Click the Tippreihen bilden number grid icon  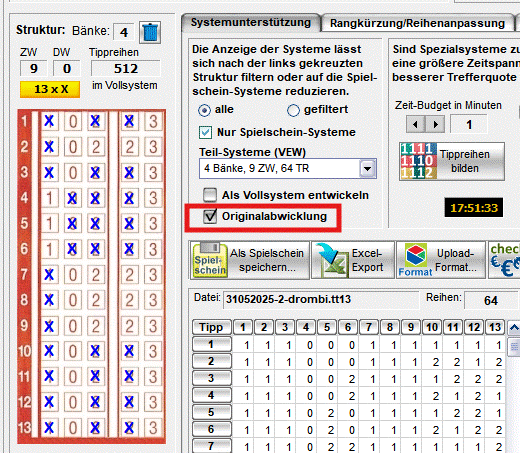(419, 161)
